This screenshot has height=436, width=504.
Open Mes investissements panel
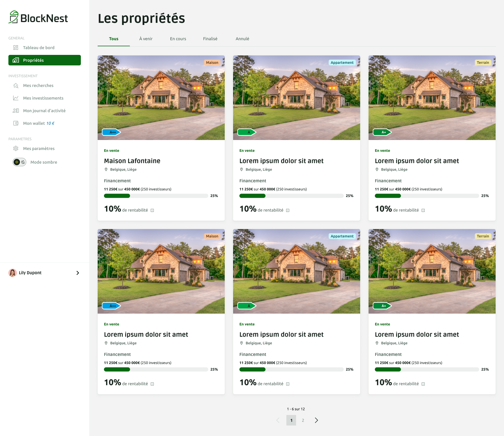(x=43, y=98)
